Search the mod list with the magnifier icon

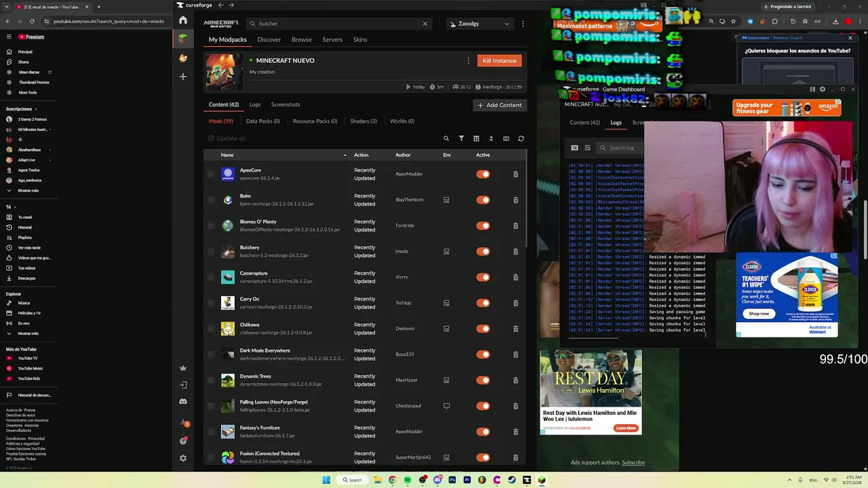(x=446, y=138)
